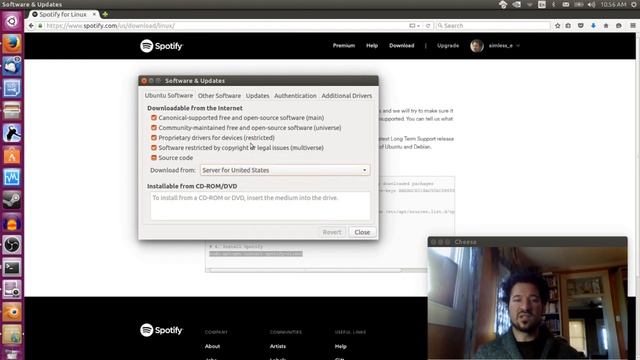Toggle the Source code checkbox

pos(154,158)
